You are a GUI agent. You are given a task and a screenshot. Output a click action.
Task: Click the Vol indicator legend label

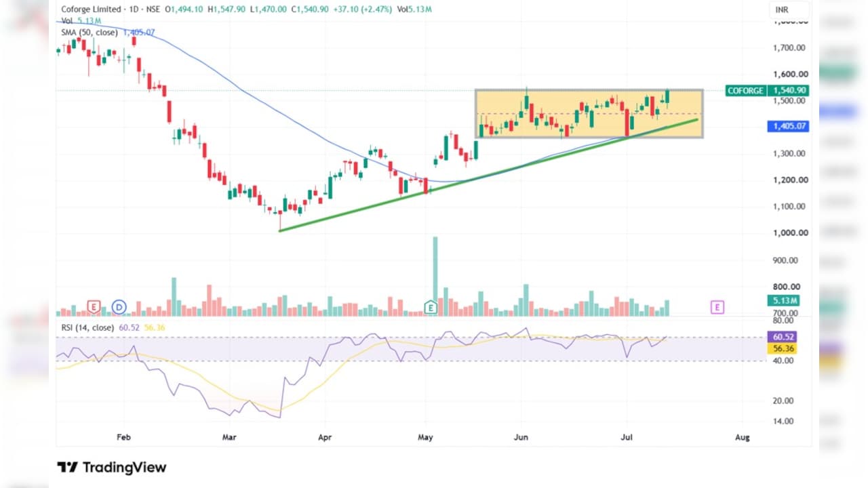(x=67, y=21)
